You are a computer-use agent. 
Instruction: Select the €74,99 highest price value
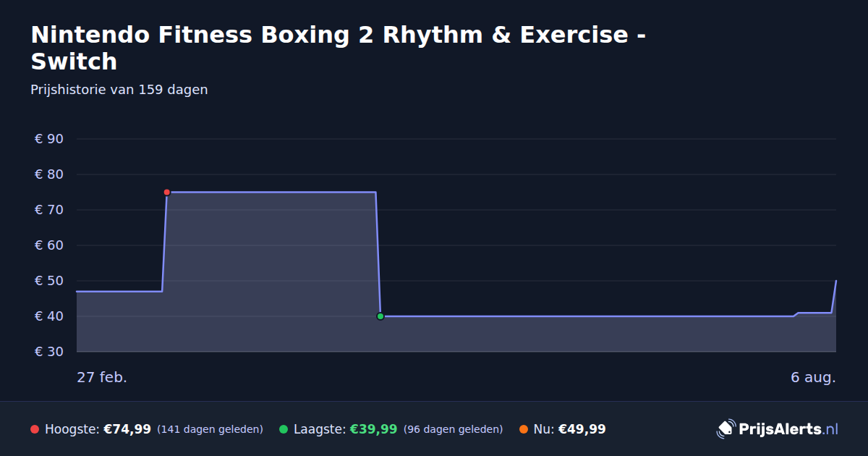[x=127, y=429]
